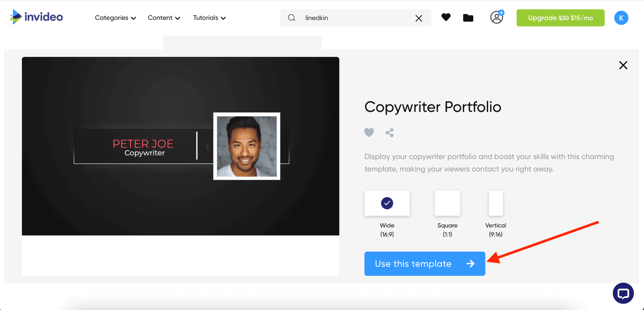This screenshot has width=644, height=310.
Task: Expand the Content dropdown menu
Action: [164, 18]
